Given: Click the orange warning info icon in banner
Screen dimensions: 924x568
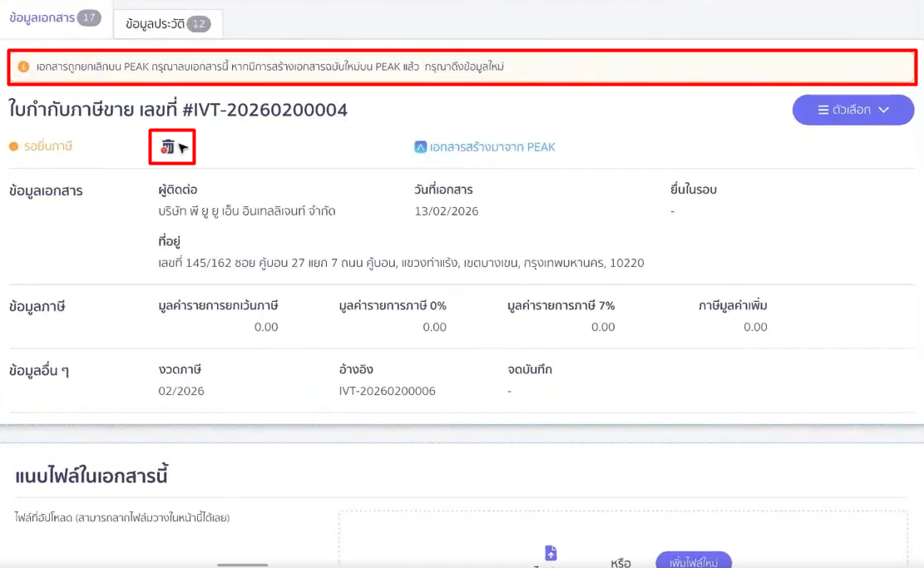Looking at the screenshot, I should coord(23,67).
